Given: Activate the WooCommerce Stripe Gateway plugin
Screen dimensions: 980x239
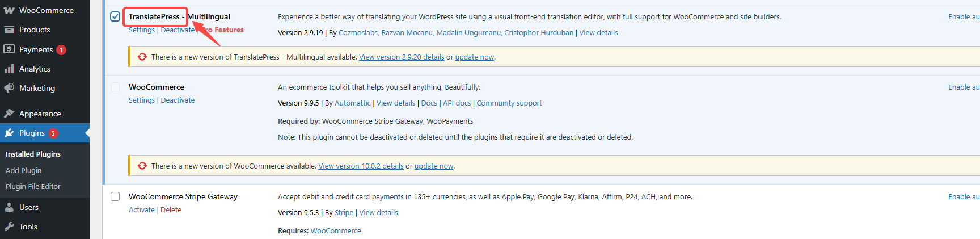Looking at the screenshot, I should click(x=141, y=209).
